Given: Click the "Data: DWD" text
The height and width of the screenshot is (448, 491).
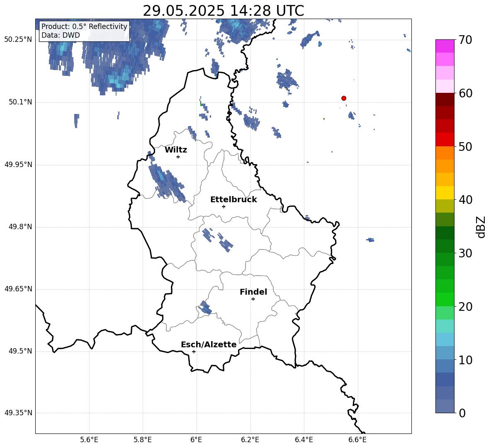Looking at the screenshot, I should click(x=61, y=35).
